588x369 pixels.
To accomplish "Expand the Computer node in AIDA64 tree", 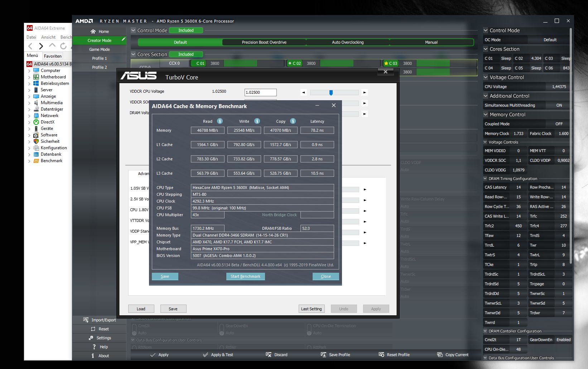I will [29, 71].
